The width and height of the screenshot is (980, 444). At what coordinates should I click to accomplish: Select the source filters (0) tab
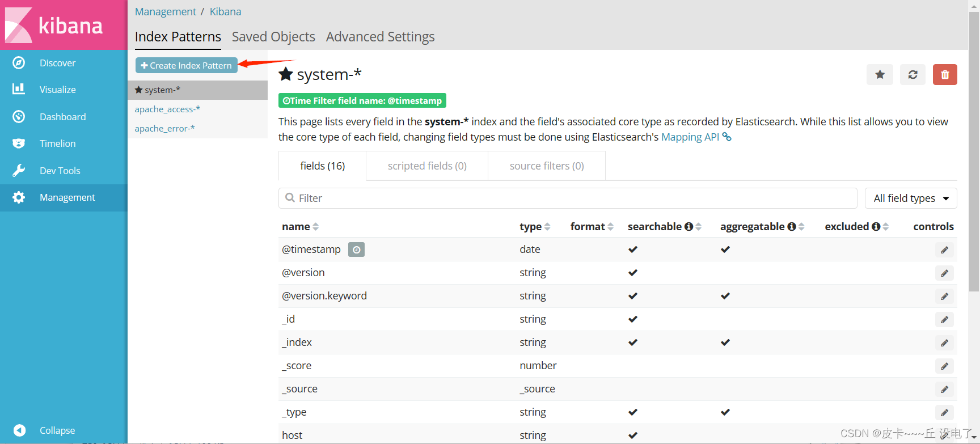pyautogui.click(x=547, y=166)
